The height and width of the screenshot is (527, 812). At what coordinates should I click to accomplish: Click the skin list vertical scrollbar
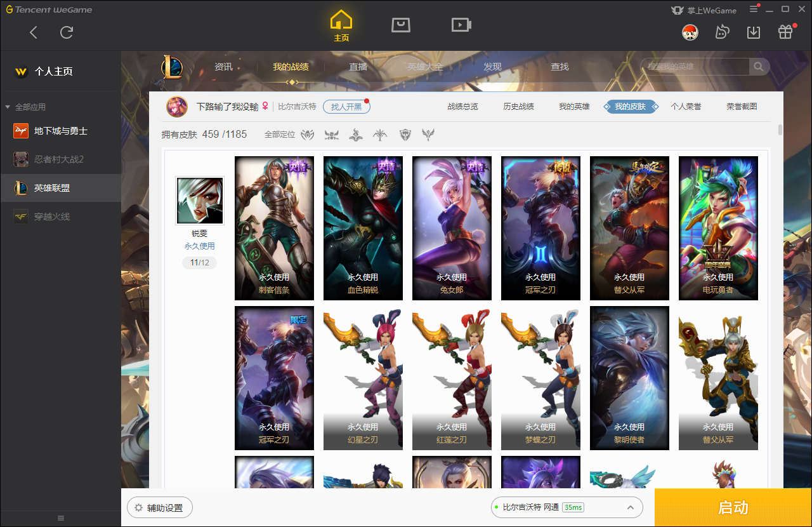point(780,130)
